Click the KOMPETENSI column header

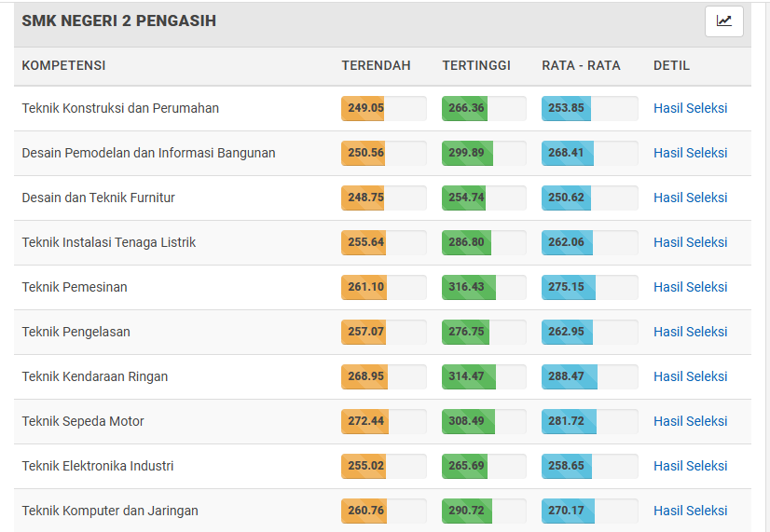[x=63, y=65]
